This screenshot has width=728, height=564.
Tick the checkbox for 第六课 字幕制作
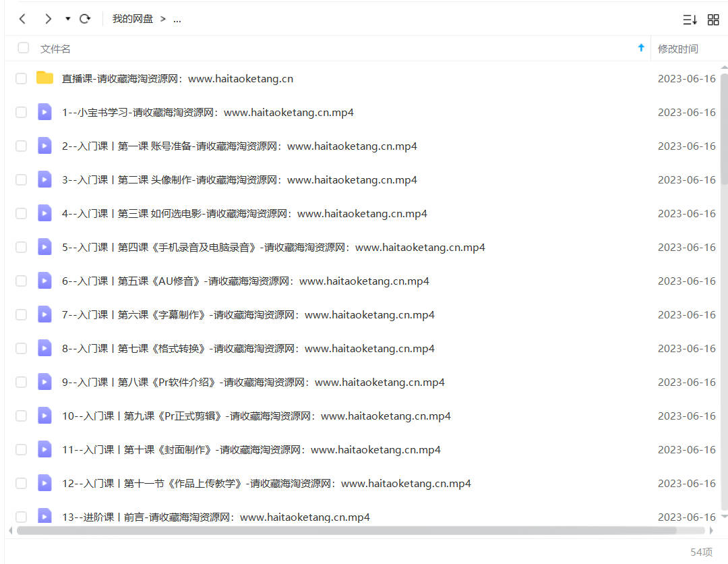21,314
